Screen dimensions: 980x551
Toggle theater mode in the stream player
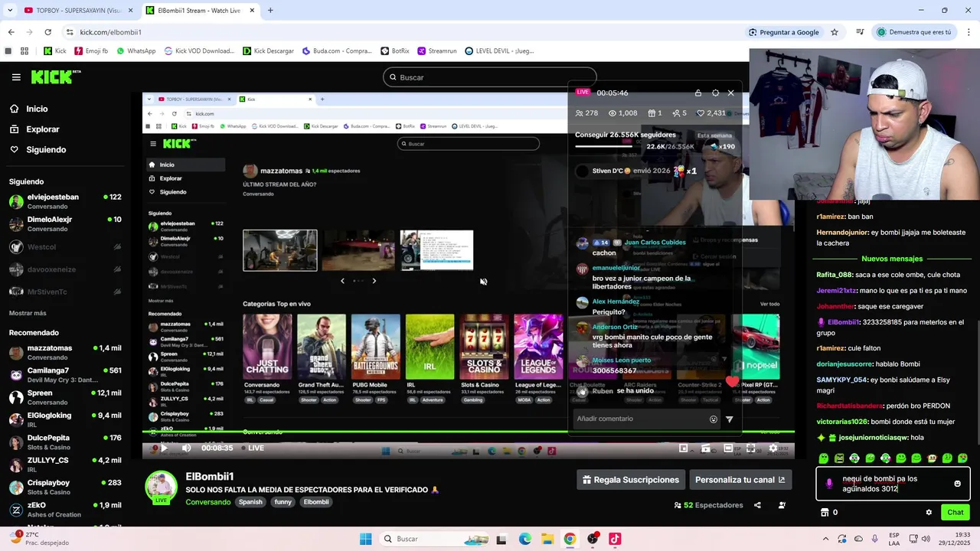pyautogui.click(x=728, y=448)
